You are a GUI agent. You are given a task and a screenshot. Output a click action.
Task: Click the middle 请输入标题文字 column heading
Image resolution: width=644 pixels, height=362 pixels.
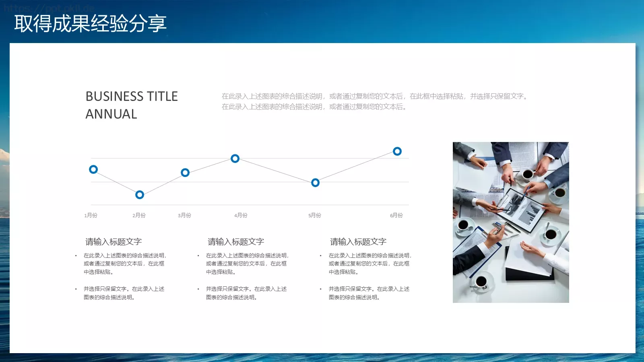[x=236, y=242]
